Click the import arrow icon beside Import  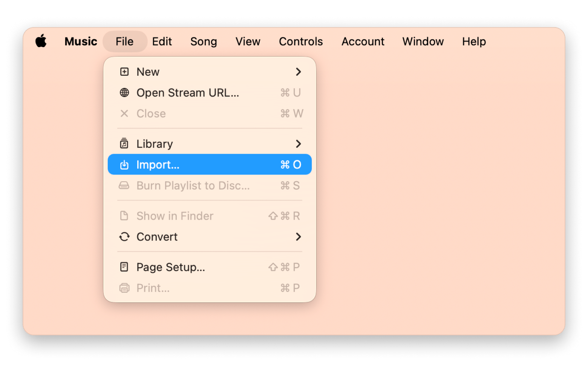click(x=124, y=164)
